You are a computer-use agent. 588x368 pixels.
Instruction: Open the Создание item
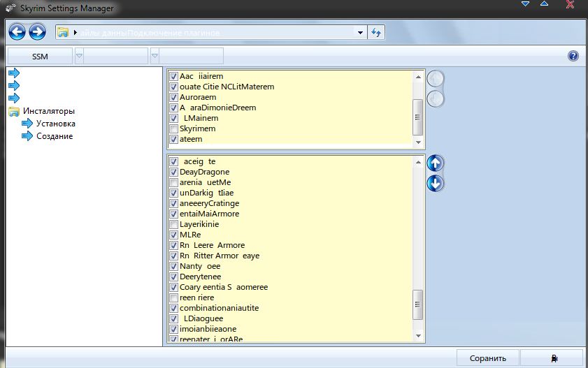(x=55, y=136)
